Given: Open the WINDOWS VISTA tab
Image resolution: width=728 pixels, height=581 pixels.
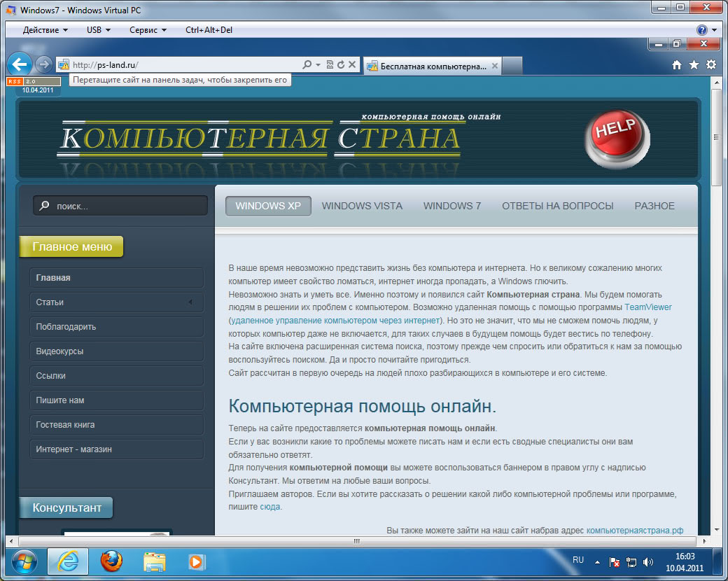Looking at the screenshot, I should point(362,206).
